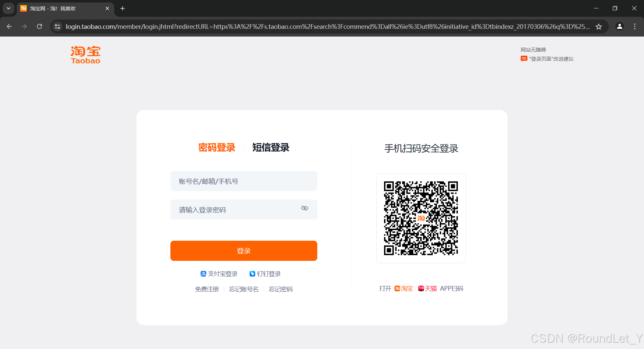The image size is (644, 349).
Task: Open the Chrome profile icon
Action: 620,26
